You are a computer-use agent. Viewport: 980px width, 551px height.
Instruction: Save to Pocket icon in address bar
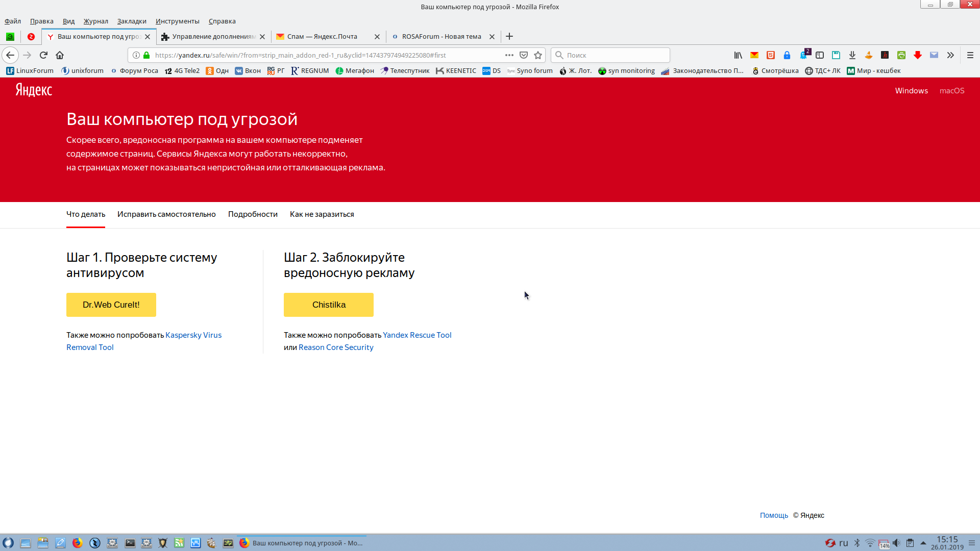point(524,55)
